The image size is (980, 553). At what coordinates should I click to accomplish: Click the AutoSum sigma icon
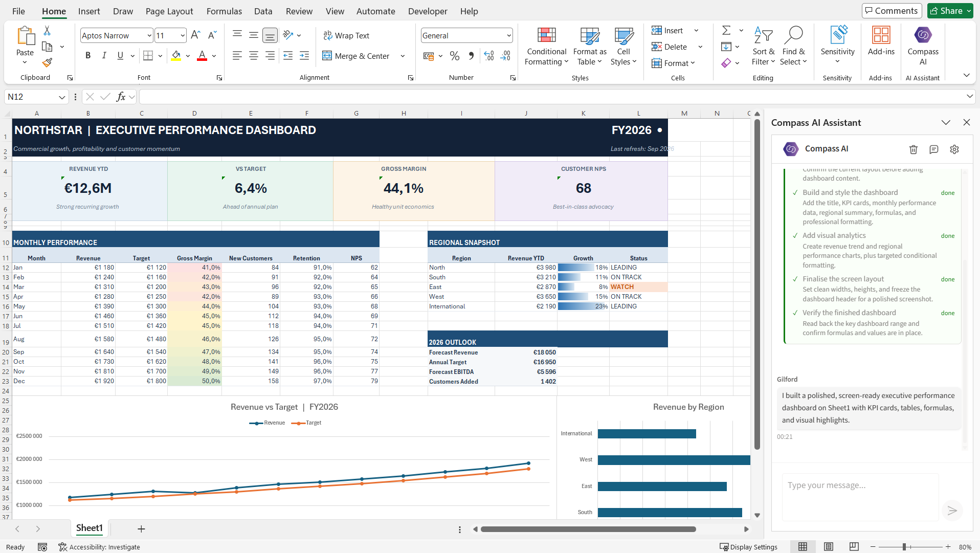[x=726, y=30]
